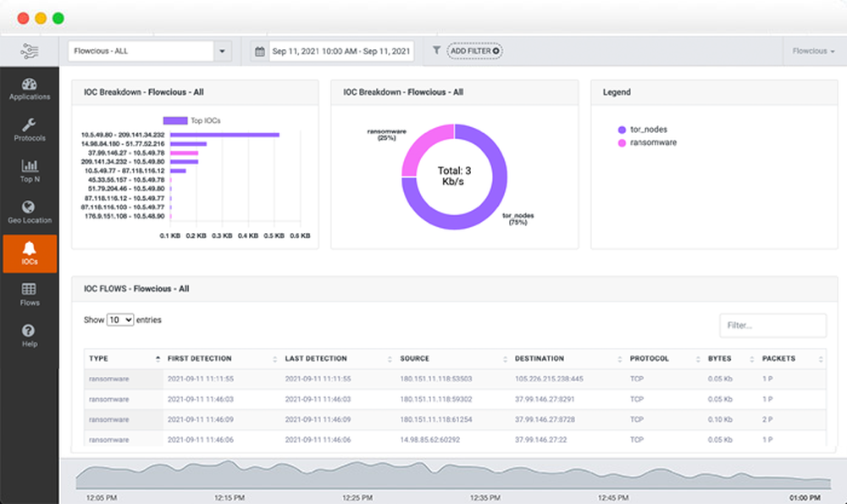847x504 pixels.
Task: Sort table by TYPE column
Action: pos(124,358)
